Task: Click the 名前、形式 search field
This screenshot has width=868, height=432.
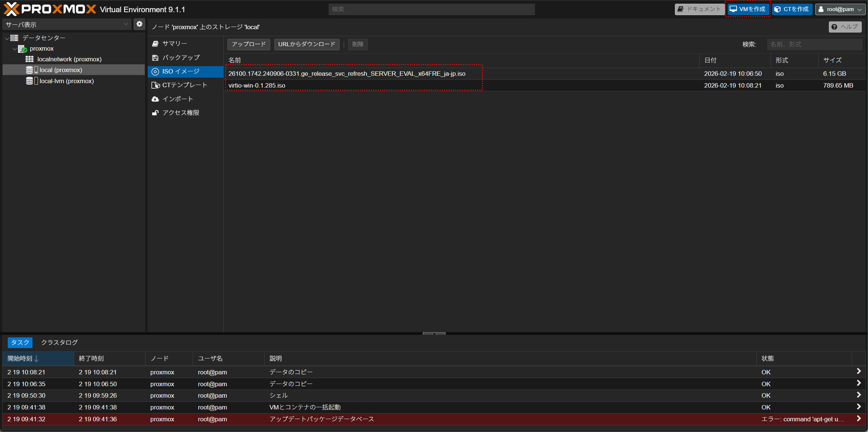Action: tap(814, 44)
